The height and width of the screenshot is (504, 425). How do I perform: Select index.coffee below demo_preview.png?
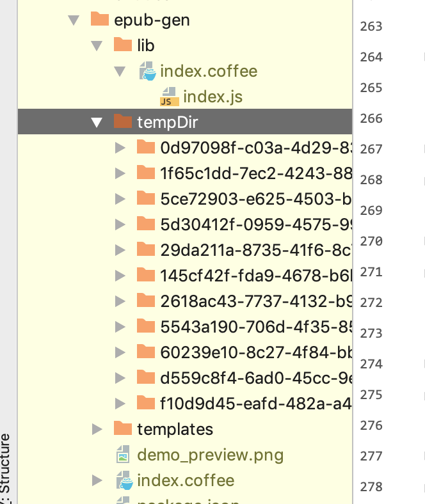186,480
